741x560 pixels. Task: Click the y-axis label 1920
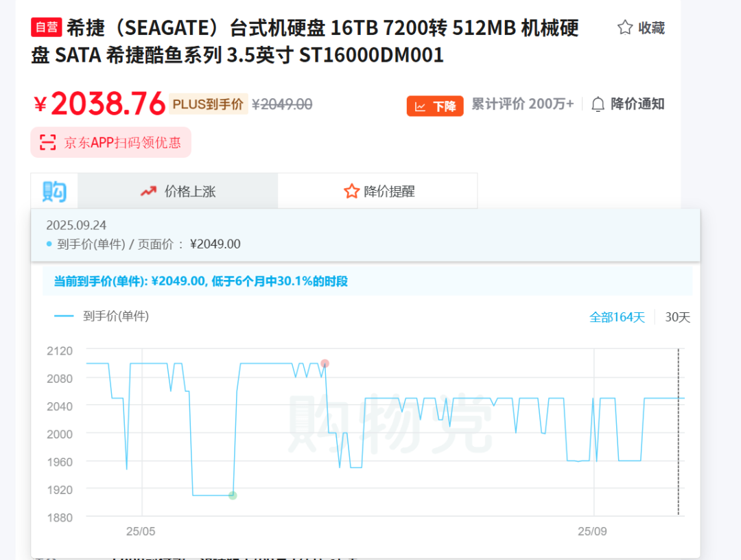tap(60, 489)
